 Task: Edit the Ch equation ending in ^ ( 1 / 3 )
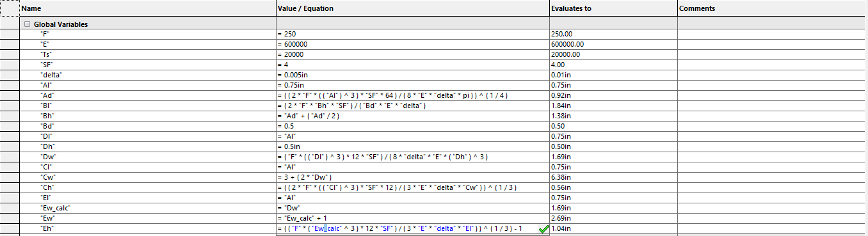412,187
